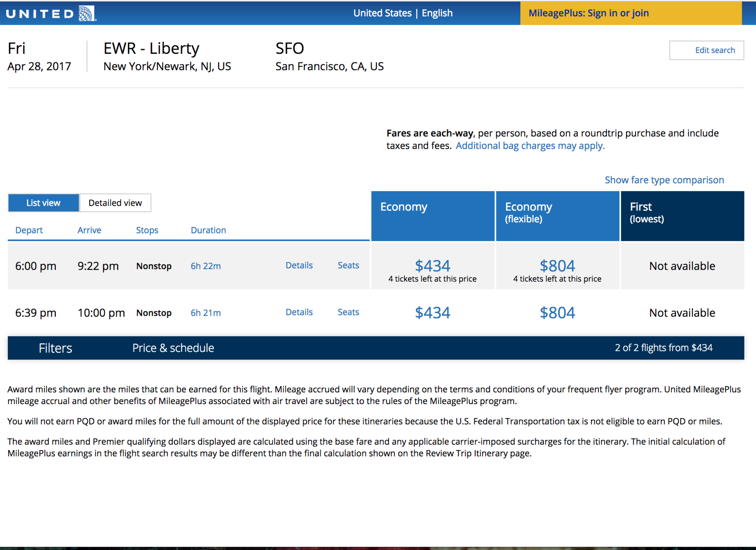Screen dimensions: 756x550
Task: View Seats for the 6:39 pm flight
Action: (x=348, y=312)
